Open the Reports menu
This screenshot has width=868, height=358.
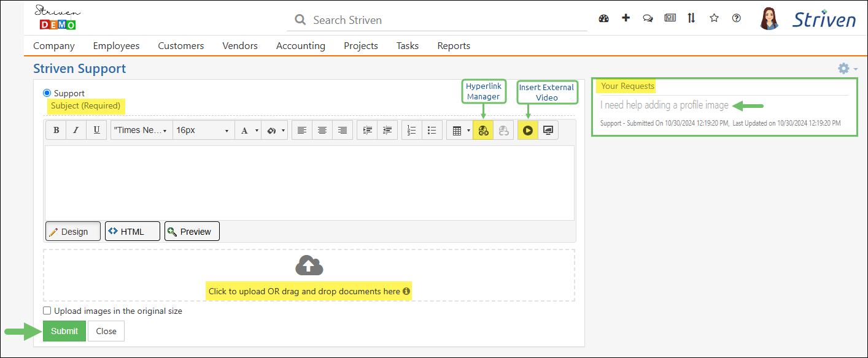coord(454,45)
